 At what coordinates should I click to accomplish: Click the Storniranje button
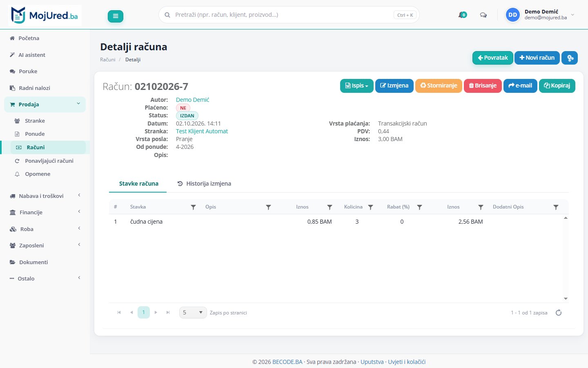pos(439,86)
